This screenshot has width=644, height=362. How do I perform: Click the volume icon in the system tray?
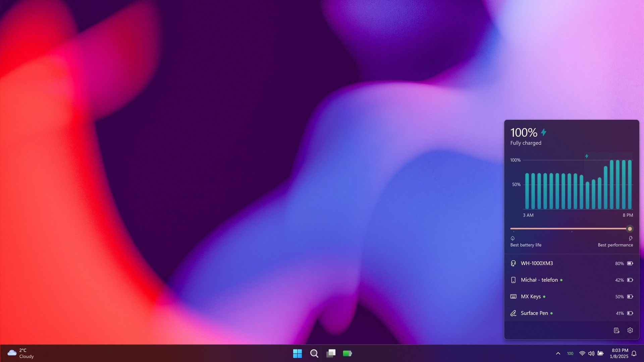[x=591, y=353]
